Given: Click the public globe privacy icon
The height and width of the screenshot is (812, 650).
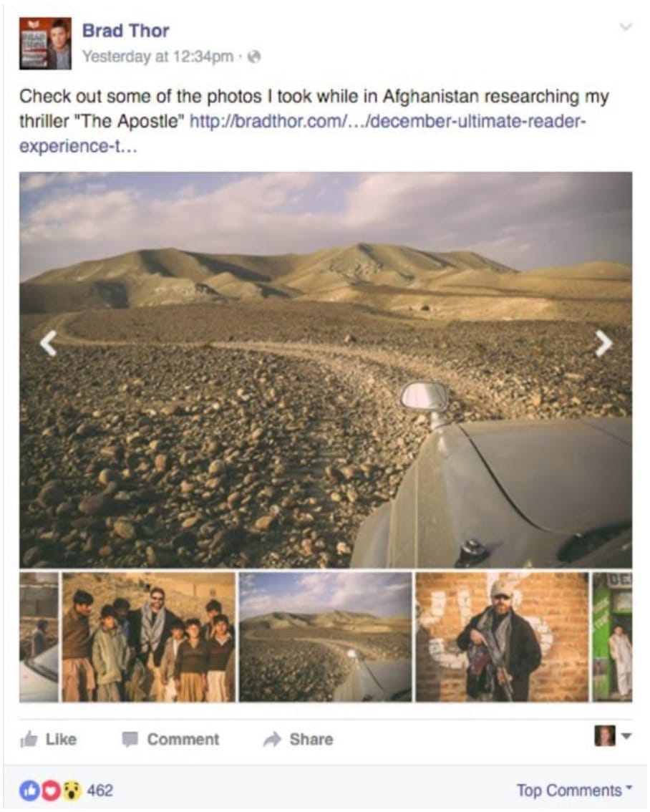Looking at the screenshot, I should (253, 57).
